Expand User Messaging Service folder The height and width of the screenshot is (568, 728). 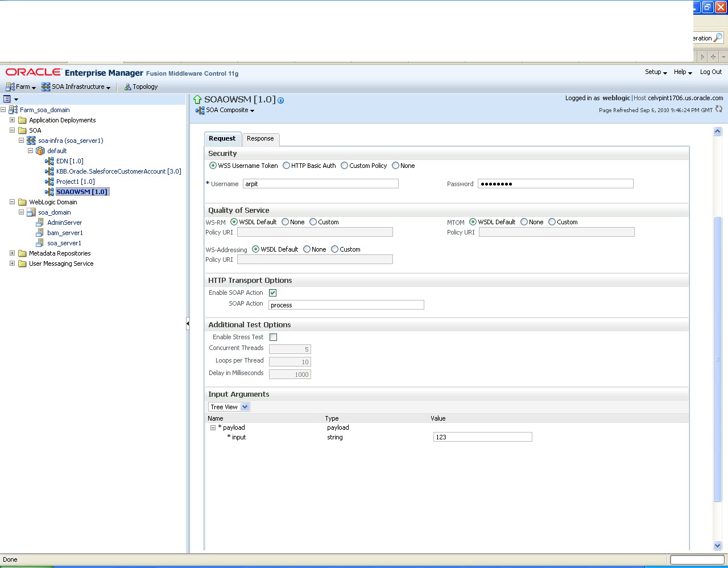point(12,264)
